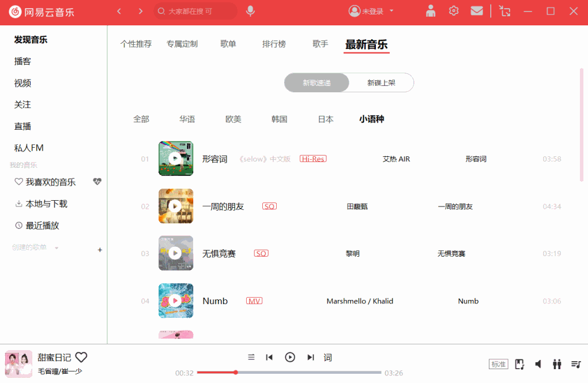Switch to 个性推荐 tab
The width and height of the screenshot is (588, 383).
135,44
